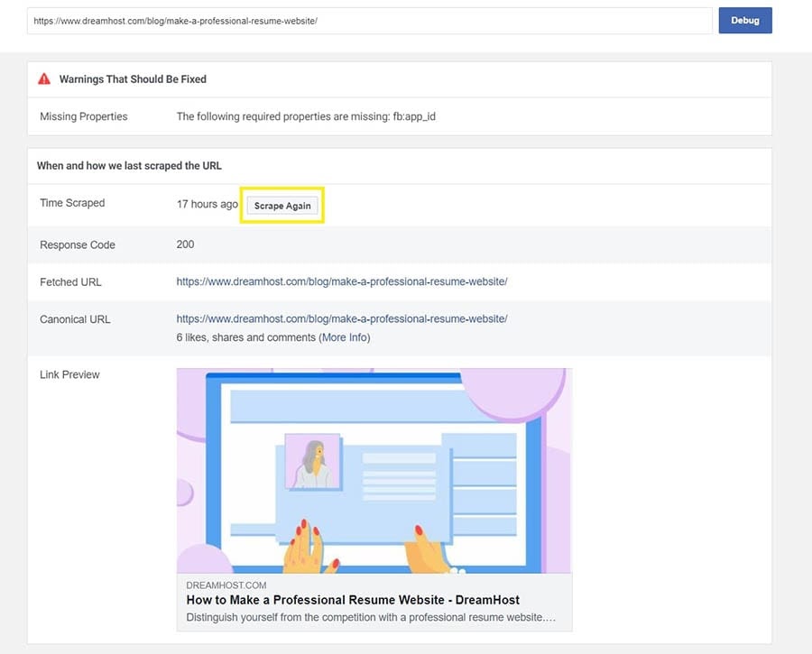Click the missing fb:app_id warning message
This screenshot has height=654, width=812.
[306, 116]
